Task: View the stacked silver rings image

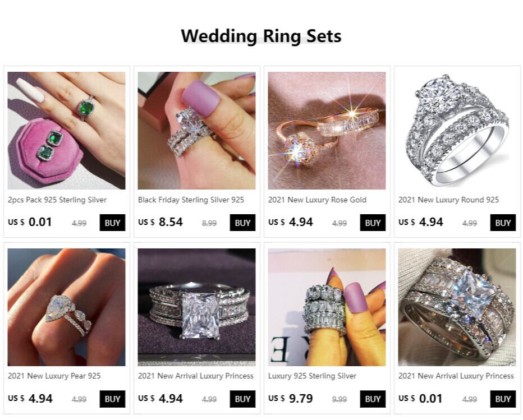Action: 327,307
